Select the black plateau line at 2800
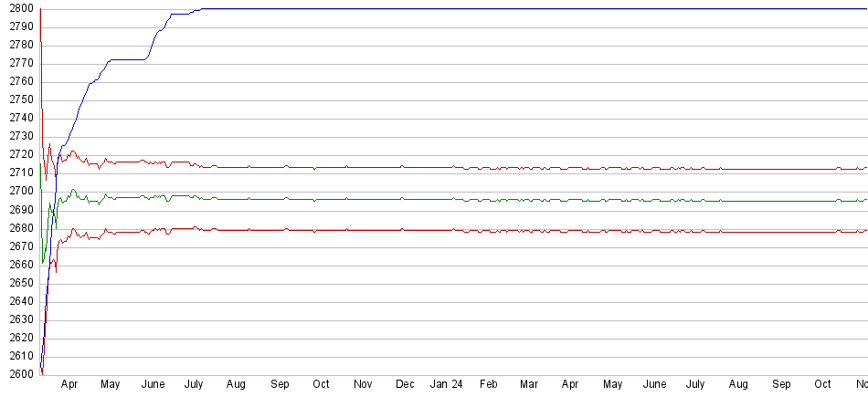This screenshot has height=397, width=868. pyautogui.click(x=548, y=9)
